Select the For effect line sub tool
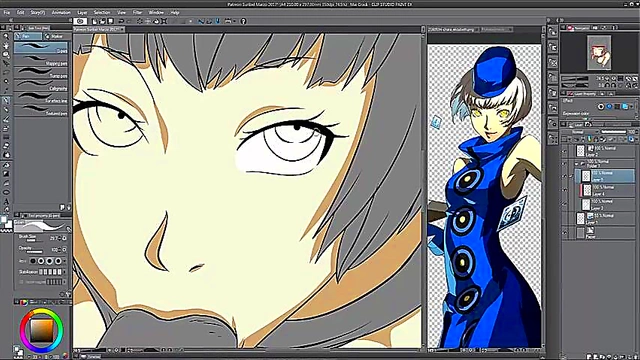Viewport: 640px width, 360px height. pos(41,98)
